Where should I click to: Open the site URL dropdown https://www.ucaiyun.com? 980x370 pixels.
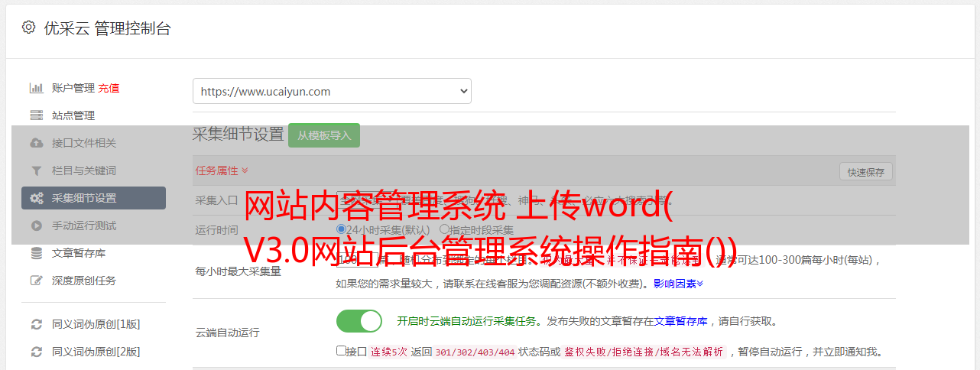coord(332,91)
